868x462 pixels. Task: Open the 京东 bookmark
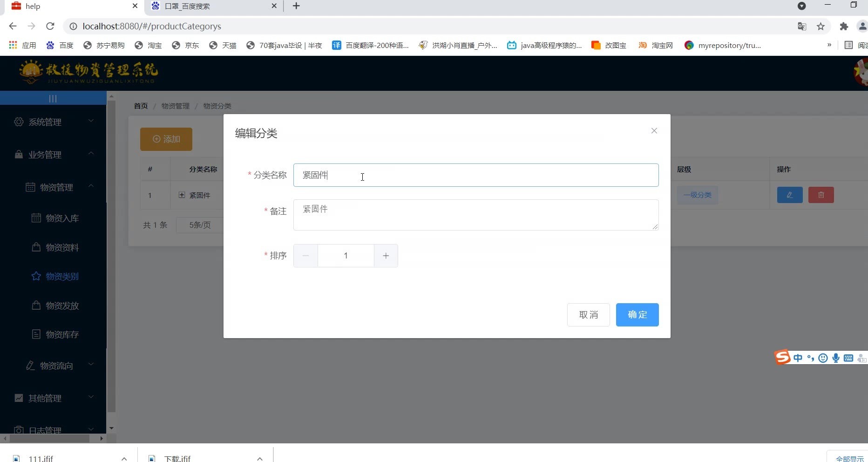click(x=185, y=45)
